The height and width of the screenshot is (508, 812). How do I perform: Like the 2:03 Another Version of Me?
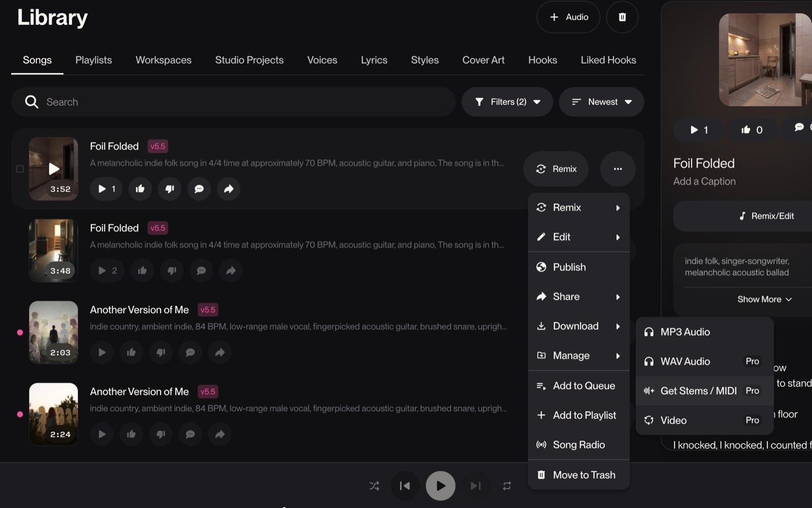coord(131,352)
